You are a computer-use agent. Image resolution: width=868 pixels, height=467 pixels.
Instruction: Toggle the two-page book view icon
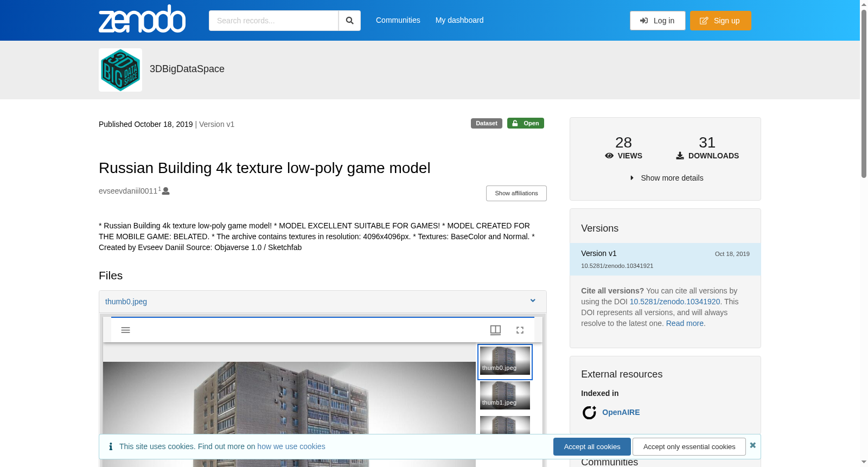click(495, 330)
